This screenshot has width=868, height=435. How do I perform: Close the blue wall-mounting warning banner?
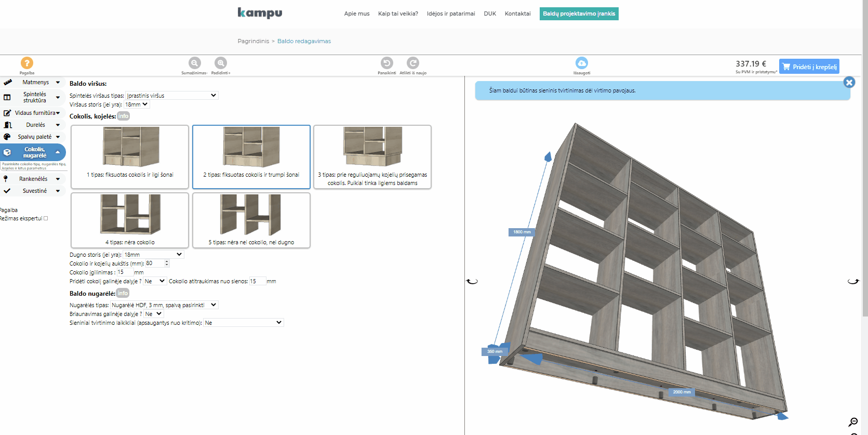849,82
